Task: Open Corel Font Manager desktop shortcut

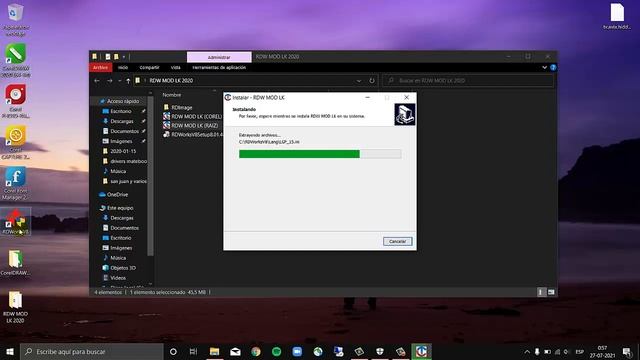Action: [16, 183]
